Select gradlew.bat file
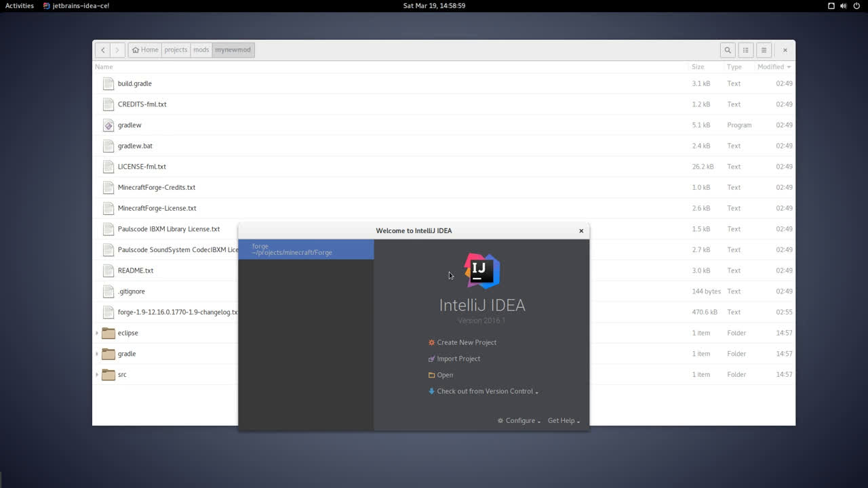Image resolution: width=868 pixels, height=488 pixels. (135, 146)
